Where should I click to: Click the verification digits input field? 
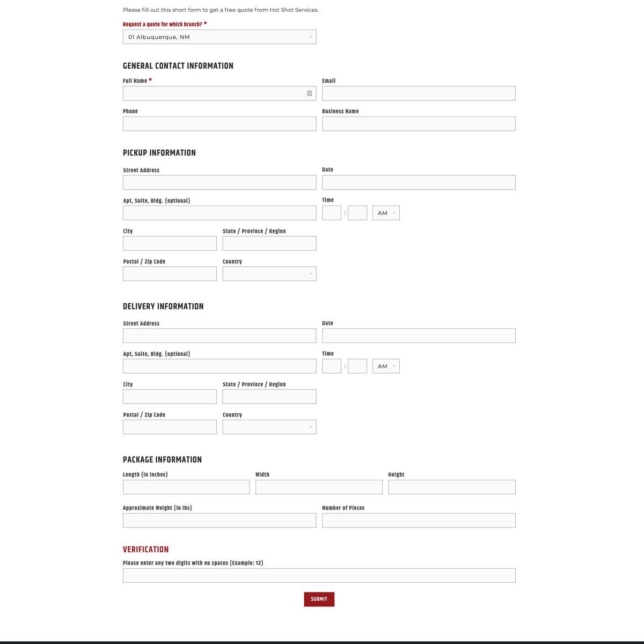point(319,575)
